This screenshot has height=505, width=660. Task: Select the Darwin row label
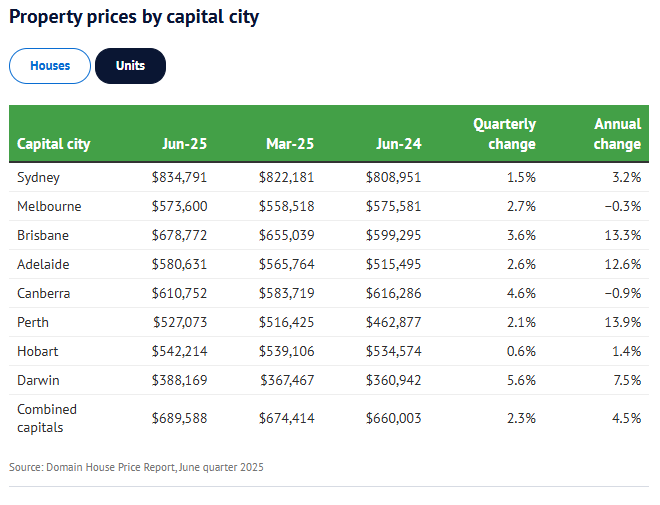[38, 380]
